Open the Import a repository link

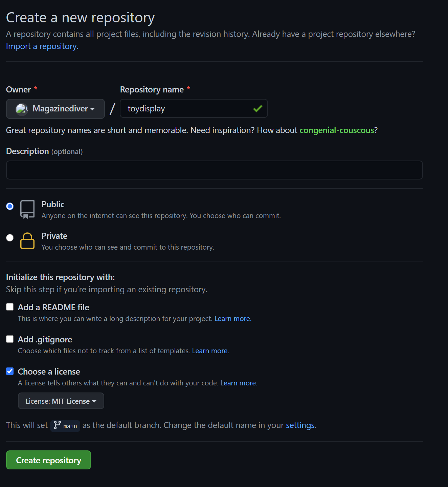click(x=42, y=46)
